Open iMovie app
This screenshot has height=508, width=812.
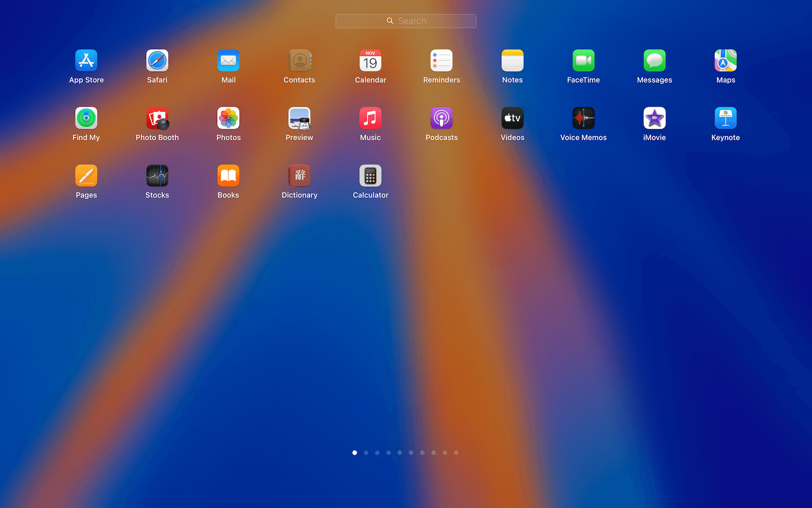[x=655, y=118]
